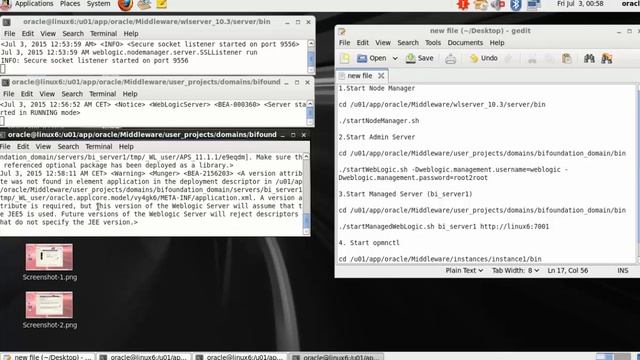Open gedit View menu
Image resolution: width=640 pixels, height=360 pixels.
pyautogui.click(x=383, y=42)
